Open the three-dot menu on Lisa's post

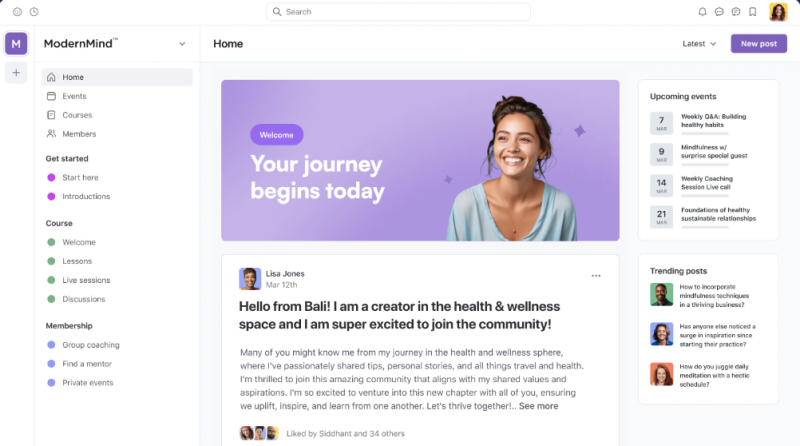click(x=596, y=276)
